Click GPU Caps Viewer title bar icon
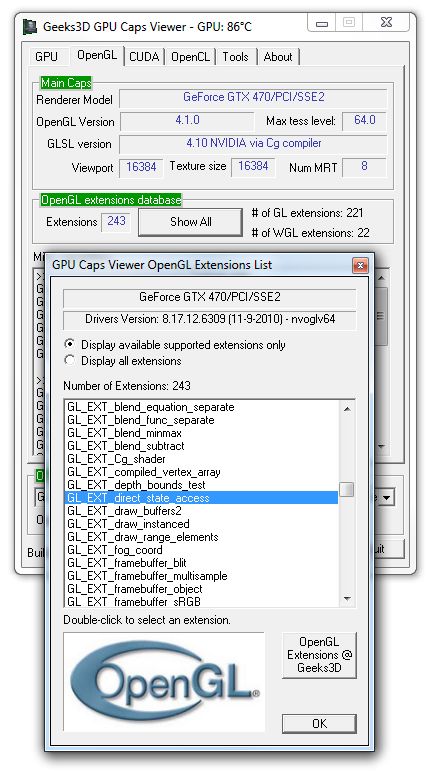Image resolution: width=427 pixels, height=771 pixels. click(x=30, y=28)
